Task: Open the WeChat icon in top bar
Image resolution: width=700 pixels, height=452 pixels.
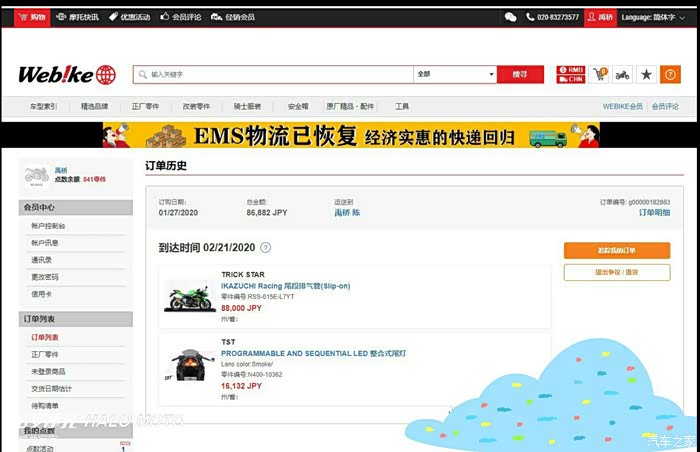Action: click(x=511, y=17)
